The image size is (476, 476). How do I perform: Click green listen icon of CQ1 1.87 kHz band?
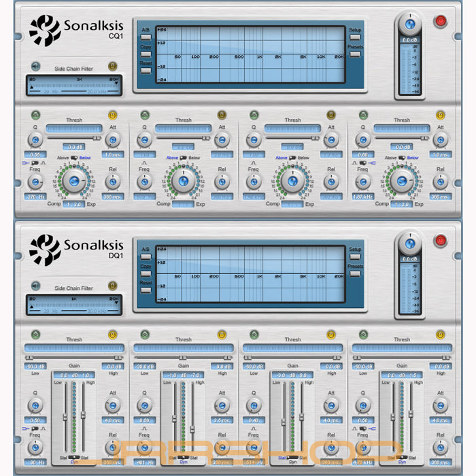[x=363, y=115]
